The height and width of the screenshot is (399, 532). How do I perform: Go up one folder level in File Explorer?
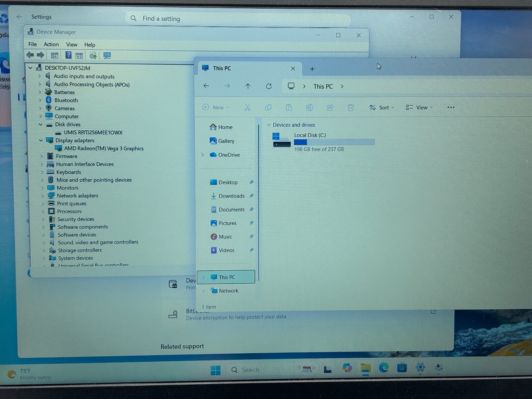click(x=248, y=86)
